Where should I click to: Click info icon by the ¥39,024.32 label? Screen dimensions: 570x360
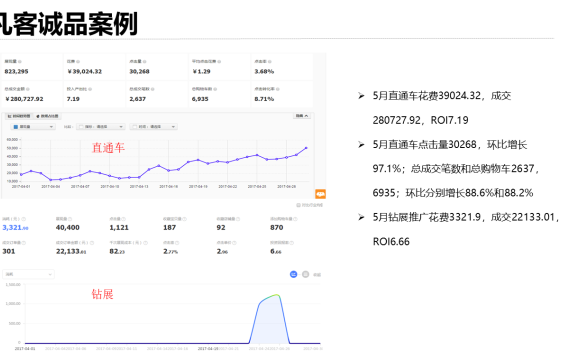pyautogui.click(x=78, y=61)
